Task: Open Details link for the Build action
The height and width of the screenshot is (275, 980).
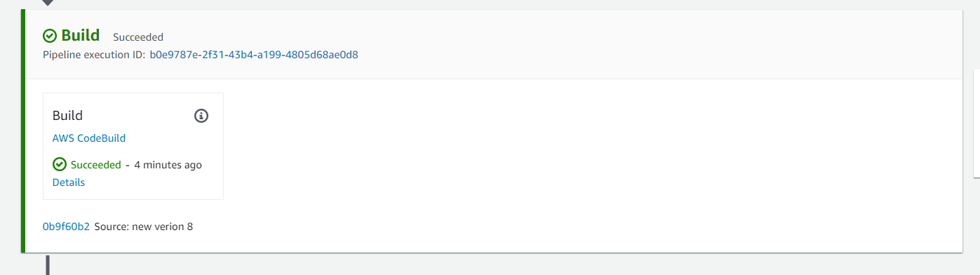Action: [x=69, y=182]
